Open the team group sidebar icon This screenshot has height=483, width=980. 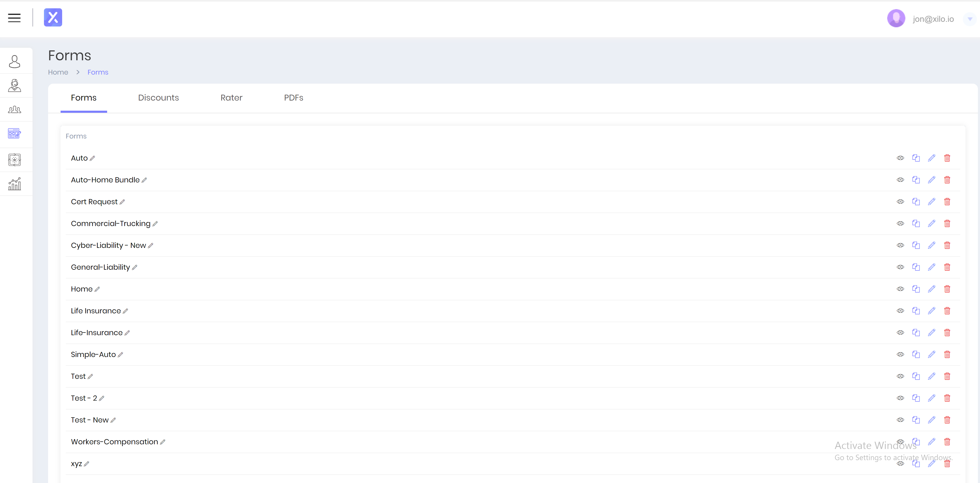tap(15, 109)
